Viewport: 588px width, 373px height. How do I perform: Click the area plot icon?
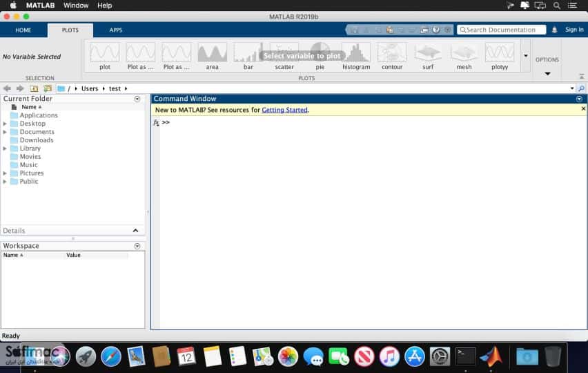(213, 56)
